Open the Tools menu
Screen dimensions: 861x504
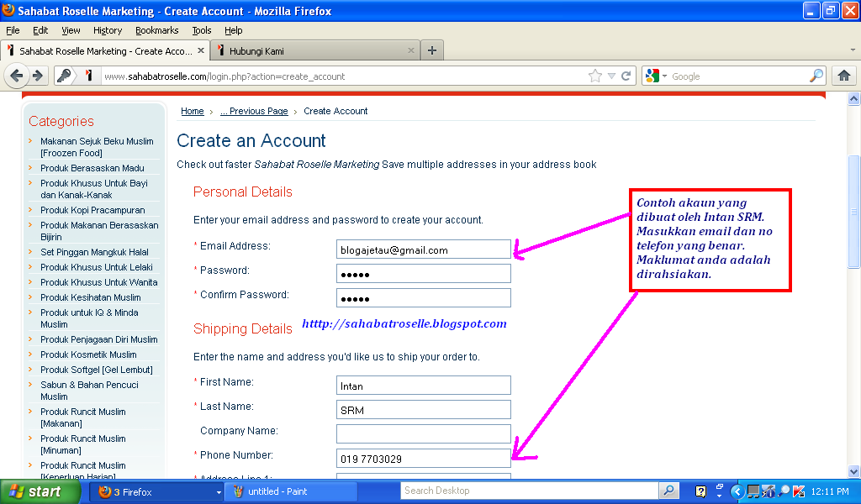(x=202, y=30)
